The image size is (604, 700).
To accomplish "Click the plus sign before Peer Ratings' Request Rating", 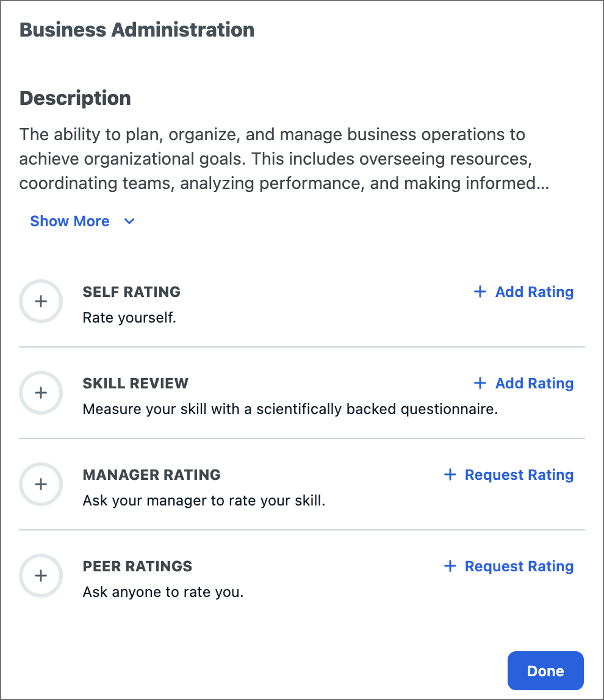I will pos(450,566).
